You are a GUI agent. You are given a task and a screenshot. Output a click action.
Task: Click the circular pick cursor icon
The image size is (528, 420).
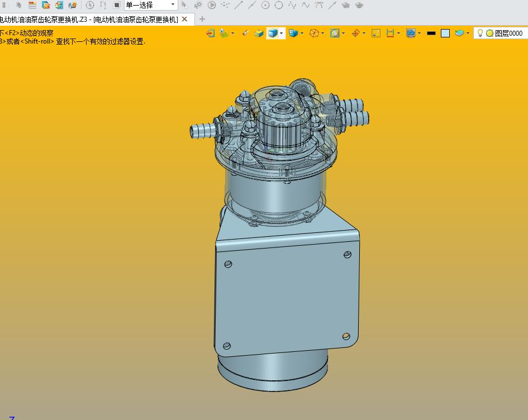click(89, 5)
